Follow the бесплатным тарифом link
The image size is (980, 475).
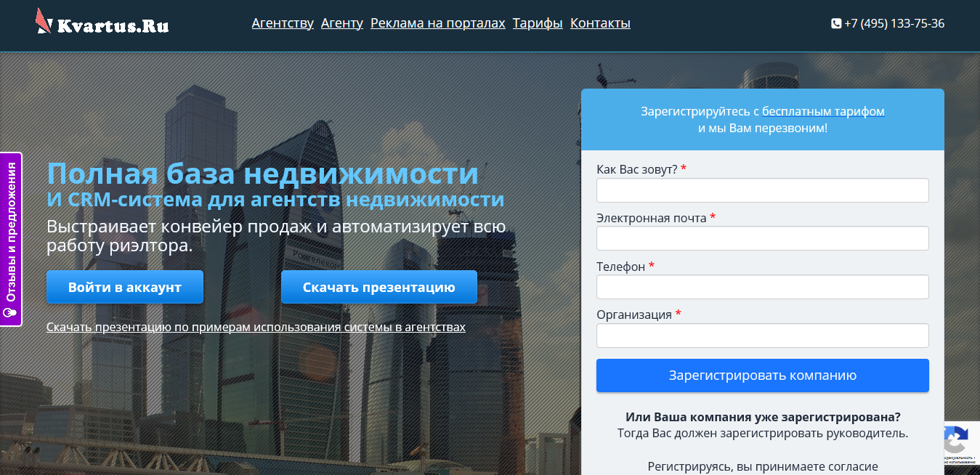pos(823,111)
